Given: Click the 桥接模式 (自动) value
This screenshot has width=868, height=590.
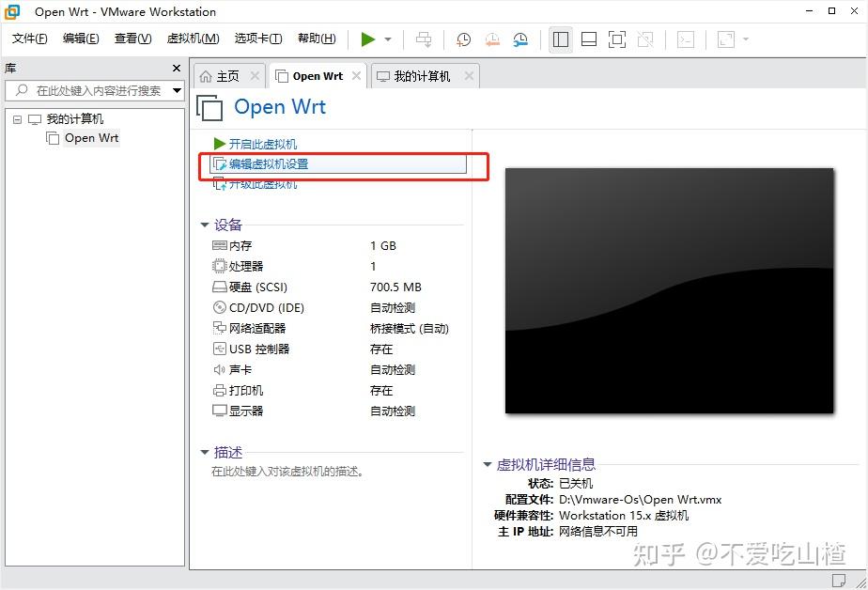Looking at the screenshot, I should coord(409,328).
